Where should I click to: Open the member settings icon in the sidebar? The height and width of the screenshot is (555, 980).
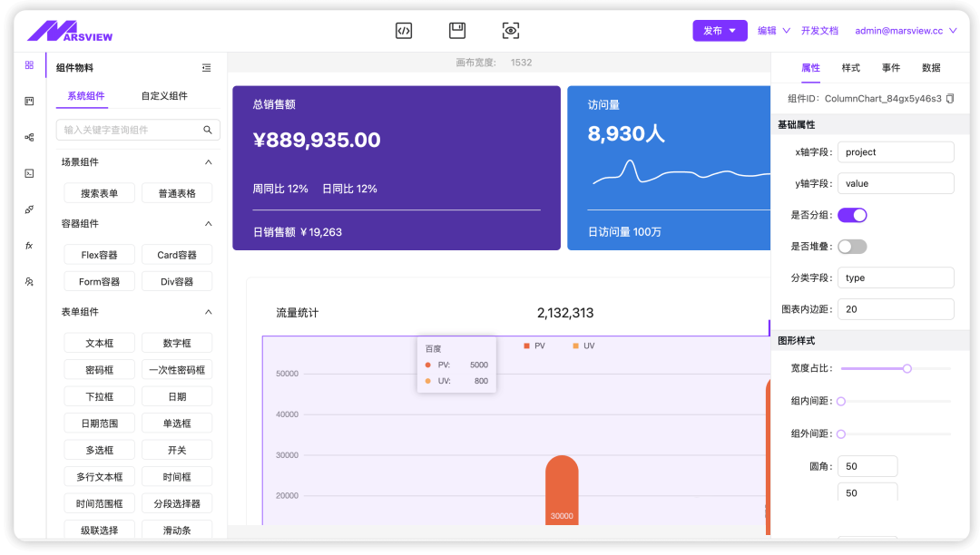(x=29, y=282)
